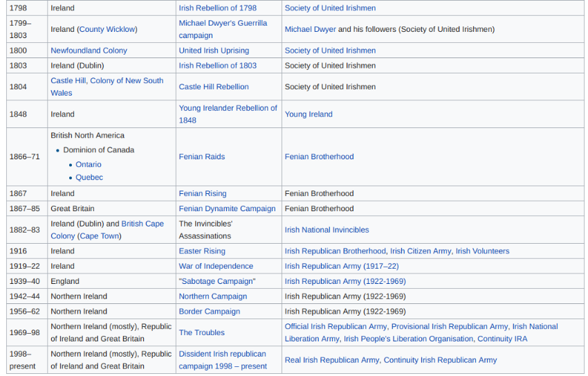This screenshot has width=588, height=376.
Task: Open the Northern Campaign link
Action: (x=212, y=296)
